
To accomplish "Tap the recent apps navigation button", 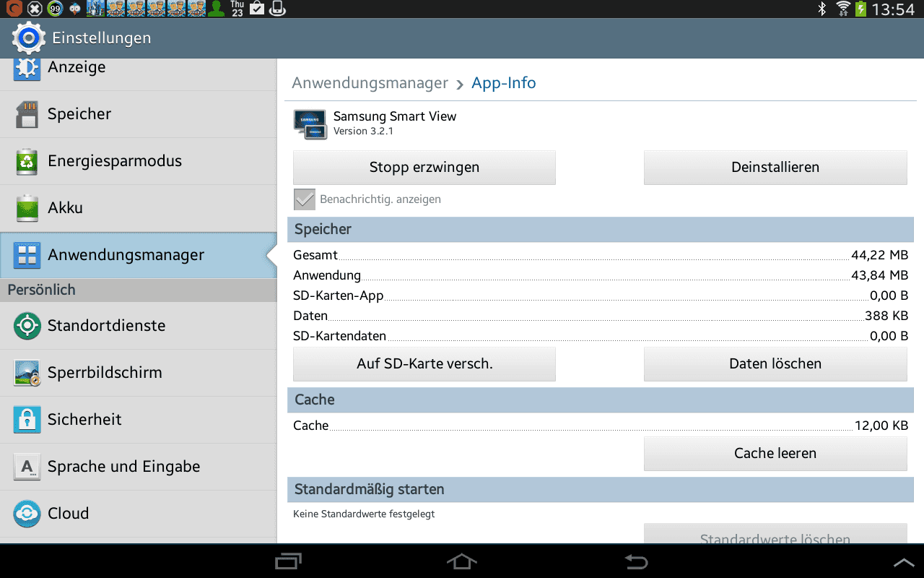I will click(x=288, y=561).
